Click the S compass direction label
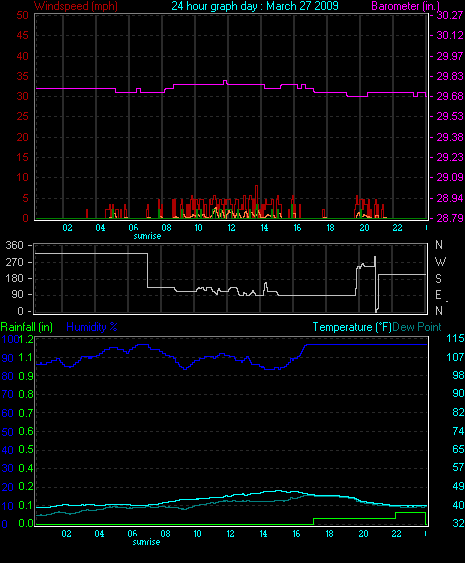The width and height of the screenshot is (465, 563). (x=438, y=279)
